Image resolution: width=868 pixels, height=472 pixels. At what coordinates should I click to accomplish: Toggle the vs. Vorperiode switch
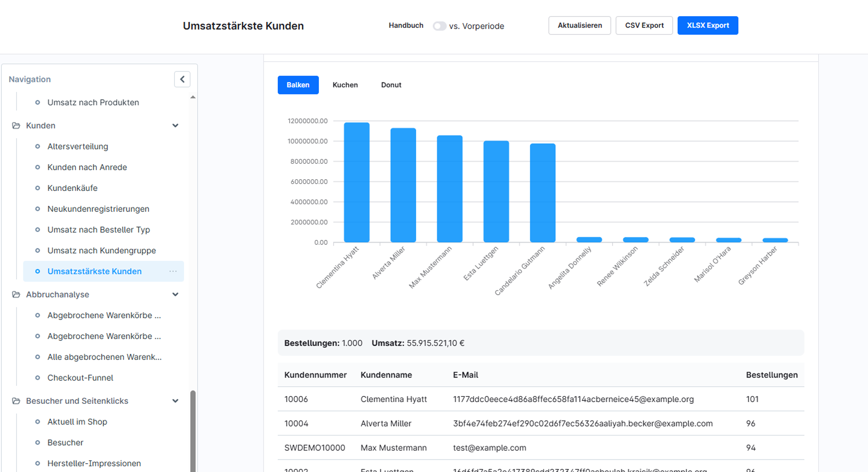pyautogui.click(x=439, y=26)
